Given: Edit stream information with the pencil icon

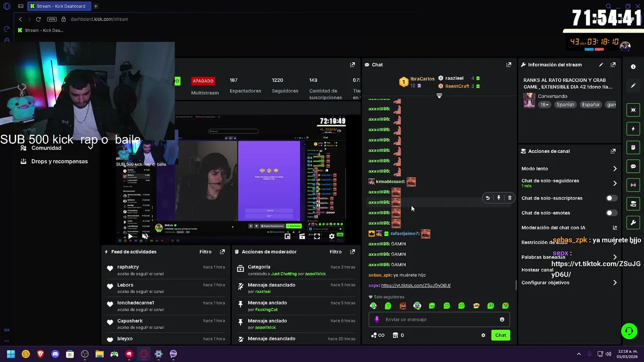Looking at the screenshot, I should click(601, 65).
